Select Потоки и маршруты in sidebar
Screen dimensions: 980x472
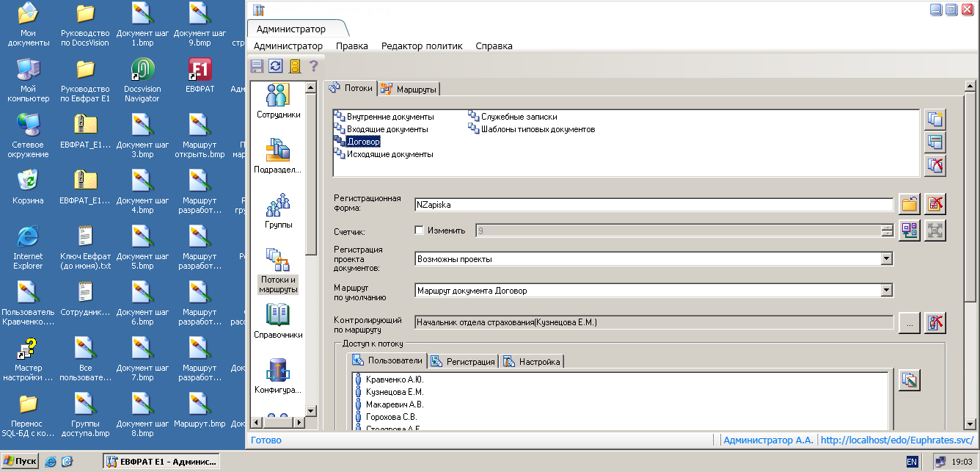[x=278, y=271]
